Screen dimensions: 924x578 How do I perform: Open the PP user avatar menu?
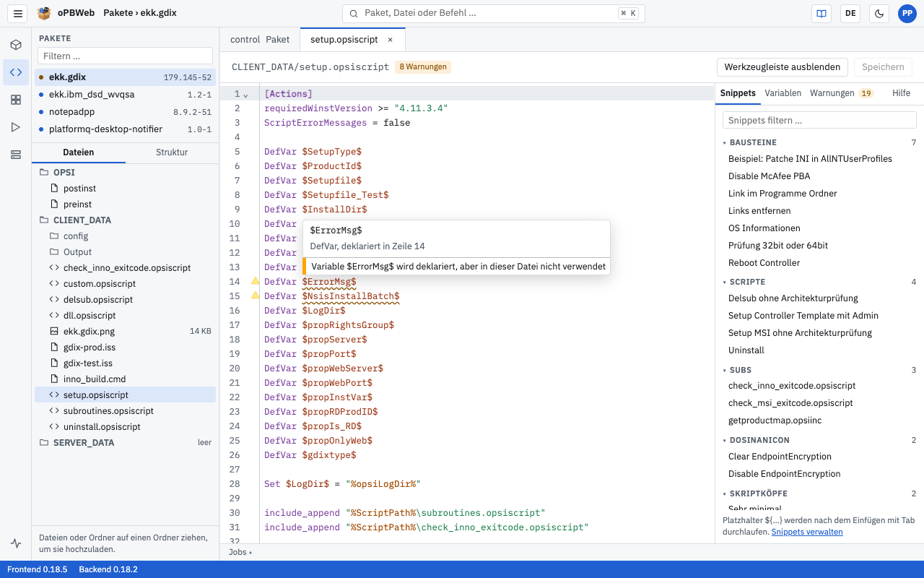coord(907,13)
